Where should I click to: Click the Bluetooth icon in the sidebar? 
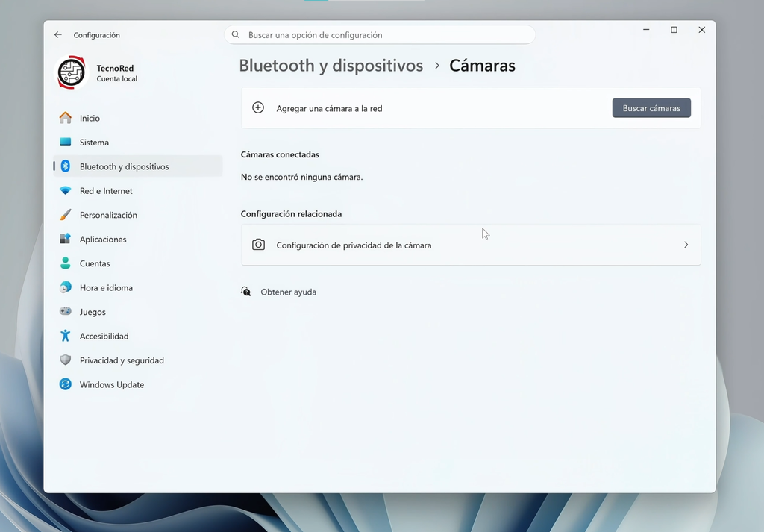point(66,166)
